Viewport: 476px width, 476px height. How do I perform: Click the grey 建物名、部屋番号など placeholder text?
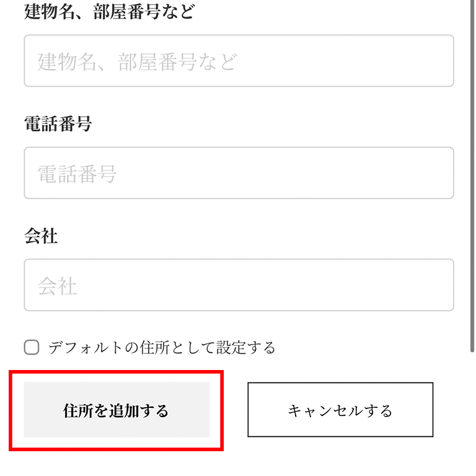(x=137, y=62)
